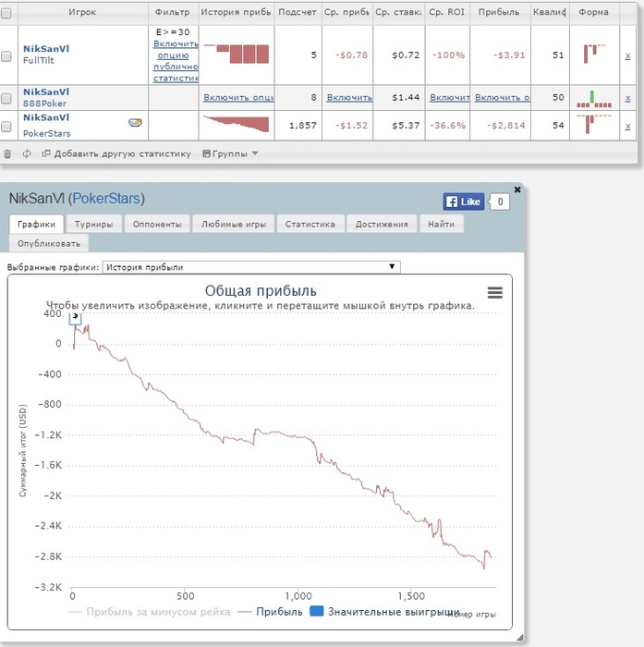Open NikSanVl PokerStars player link in table
Viewport: 644px width, 647px height.
[46, 117]
